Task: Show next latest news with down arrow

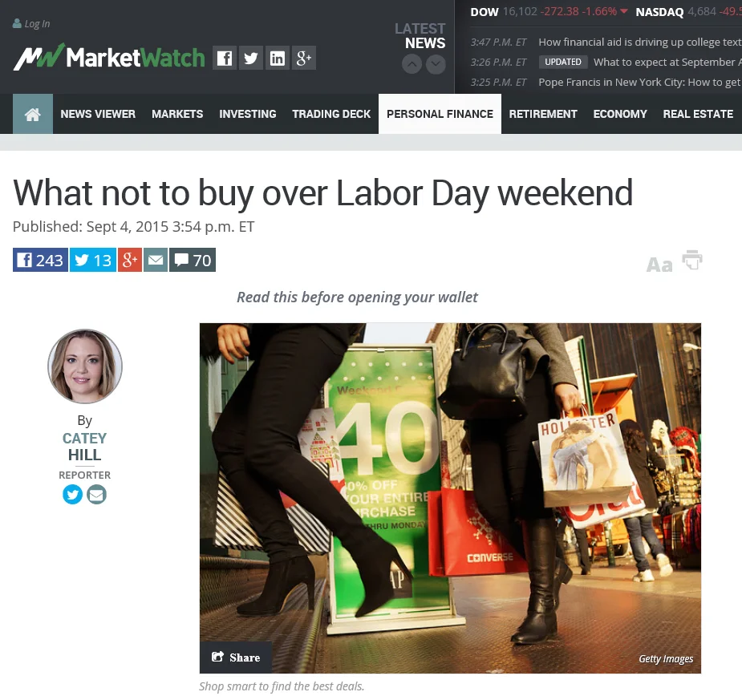Action: 436,64
